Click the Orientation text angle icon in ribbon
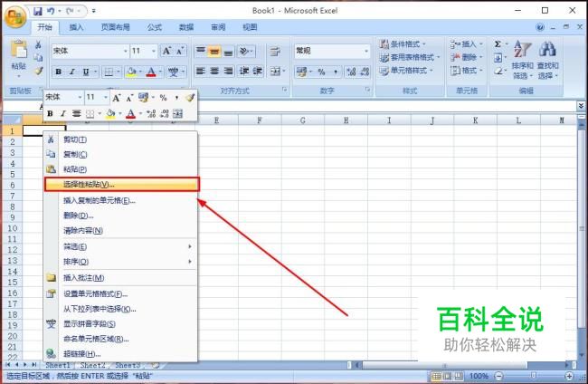588x384 pixels. click(244, 51)
